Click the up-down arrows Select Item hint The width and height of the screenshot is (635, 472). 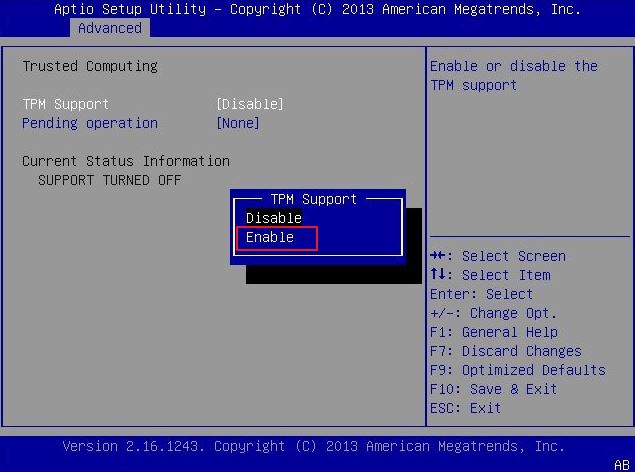point(490,275)
